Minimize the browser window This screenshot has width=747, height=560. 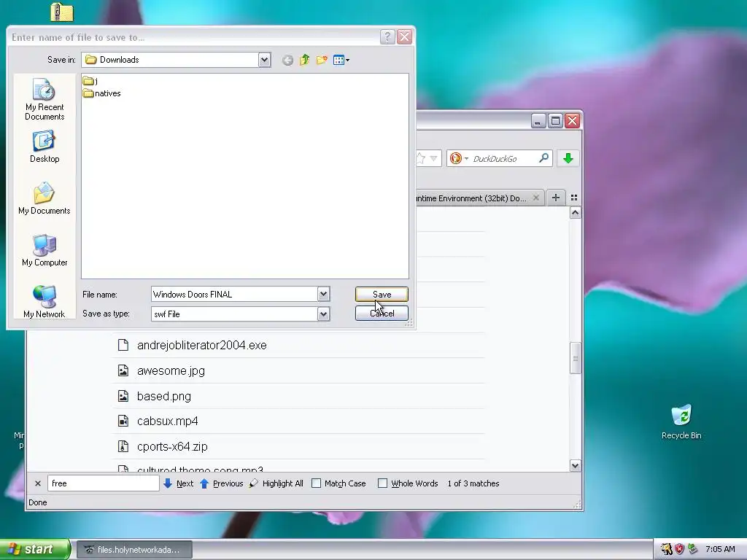(538, 121)
